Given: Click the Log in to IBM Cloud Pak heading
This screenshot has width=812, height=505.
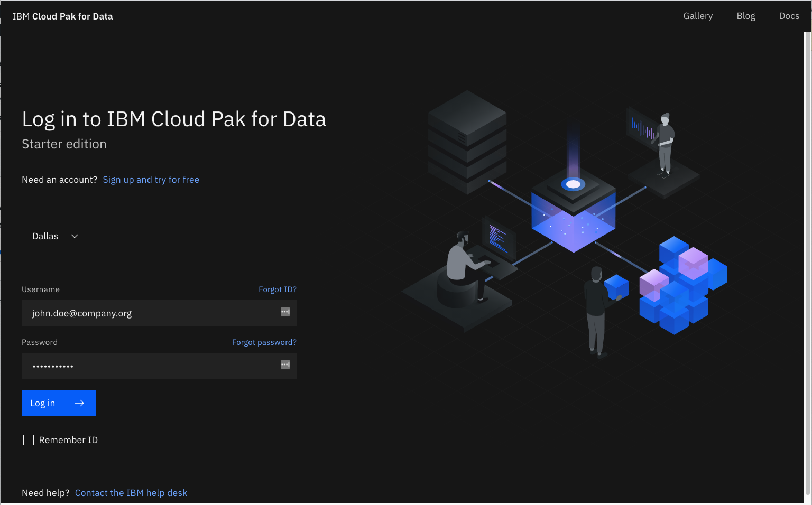Looking at the screenshot, I should tap(174, 119).
